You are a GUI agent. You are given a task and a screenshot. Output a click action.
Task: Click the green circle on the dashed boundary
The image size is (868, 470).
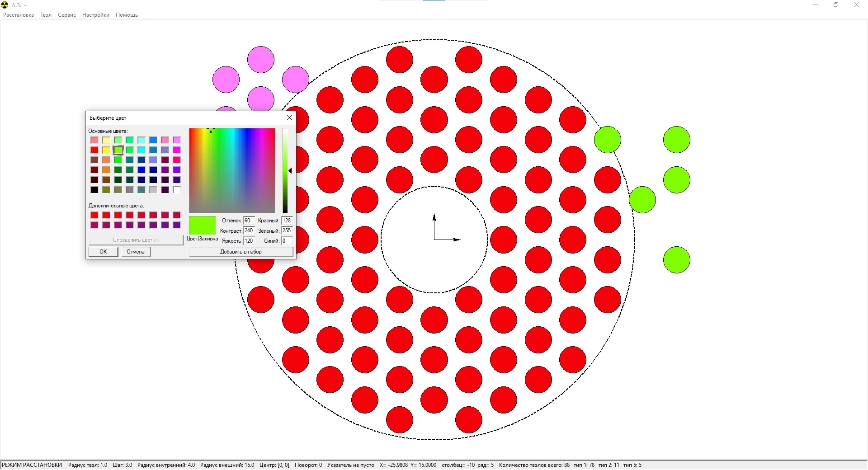(x=608, y=140)
